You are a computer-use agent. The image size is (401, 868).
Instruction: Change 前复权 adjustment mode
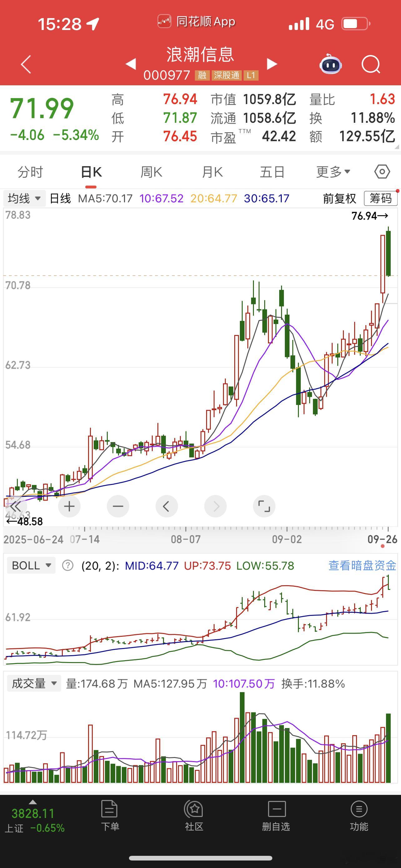[x=339, y=198]
